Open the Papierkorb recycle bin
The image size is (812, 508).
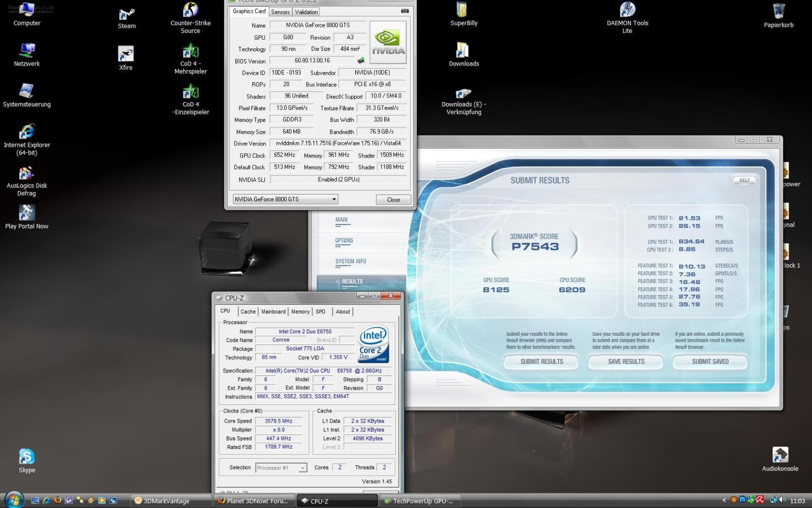pyautogui.click(x=779, y=15)
